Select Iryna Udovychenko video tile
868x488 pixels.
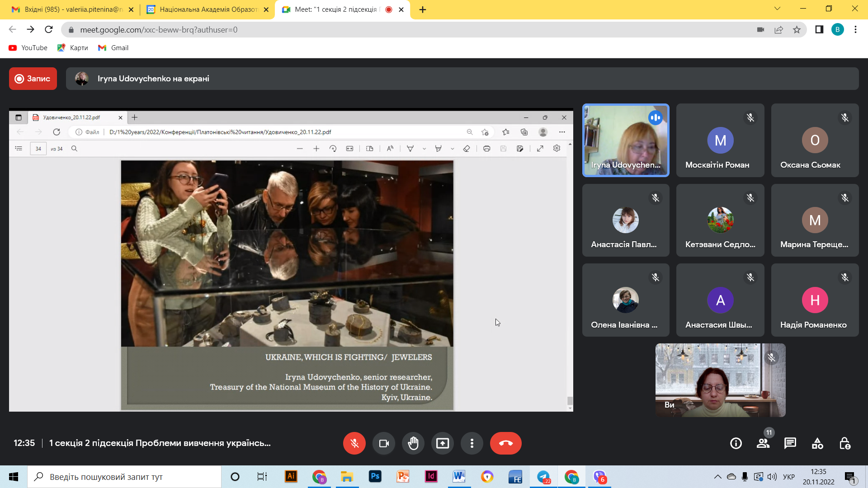pos(626,140)
